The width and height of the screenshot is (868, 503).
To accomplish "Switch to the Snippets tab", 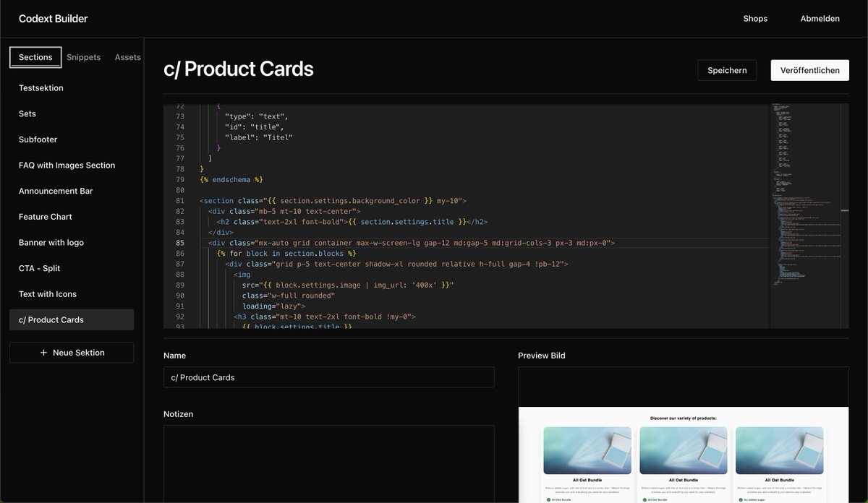I will coord(84,57).
